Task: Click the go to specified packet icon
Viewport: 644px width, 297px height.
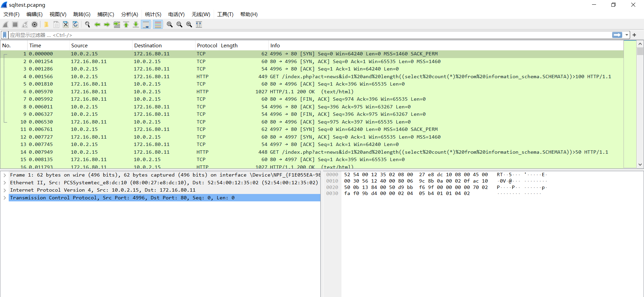Action: point(117,24)
